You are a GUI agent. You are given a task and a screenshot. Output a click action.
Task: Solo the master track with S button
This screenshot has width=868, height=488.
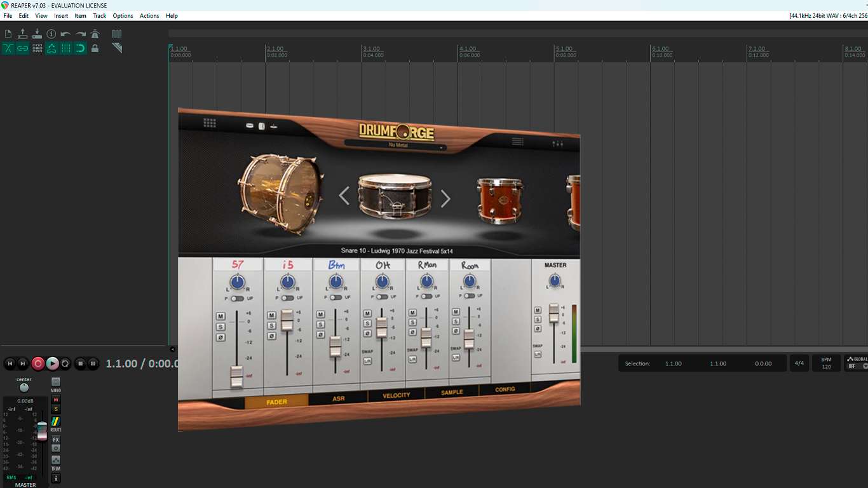click(x=56, y=409)
